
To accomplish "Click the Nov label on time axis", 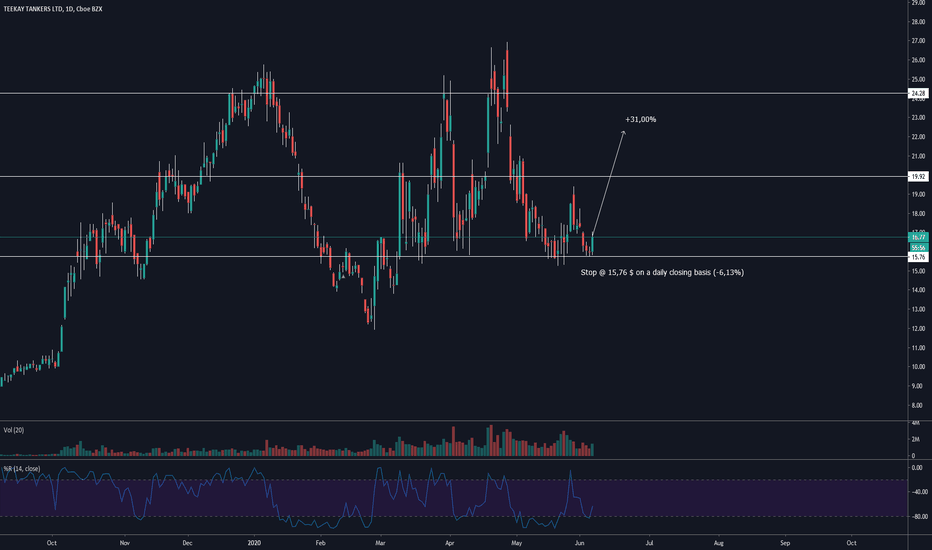I will pyautogui.click(x=124, y=543).
